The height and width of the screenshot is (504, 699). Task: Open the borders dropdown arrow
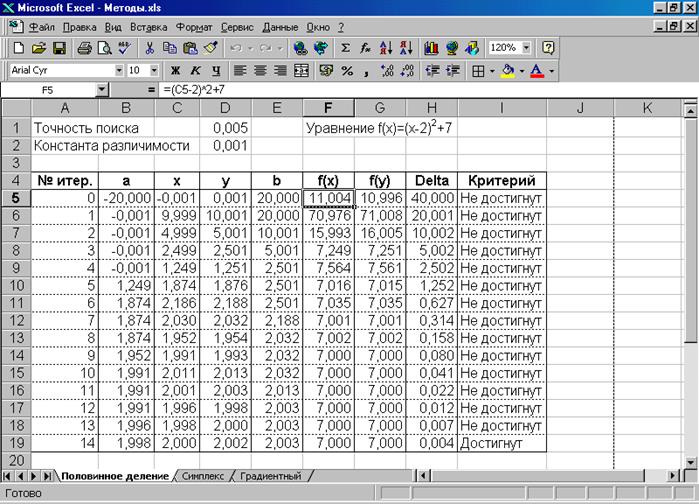click(492, 70)
